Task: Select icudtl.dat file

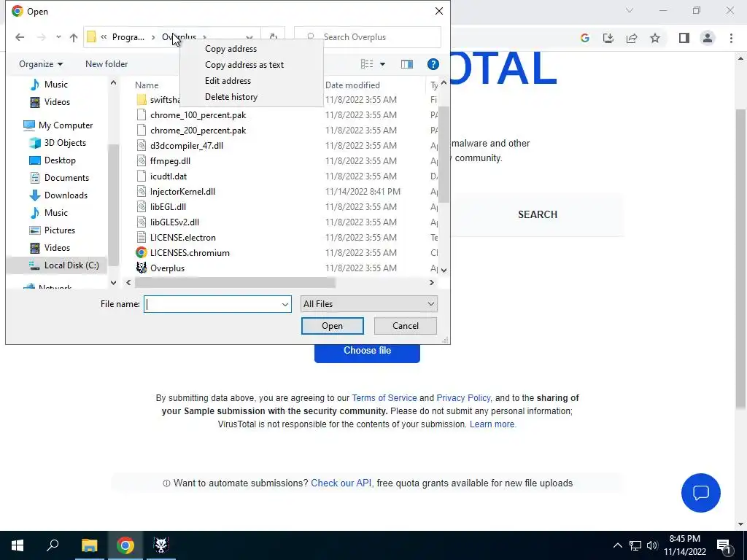Action: coord(169,176)
